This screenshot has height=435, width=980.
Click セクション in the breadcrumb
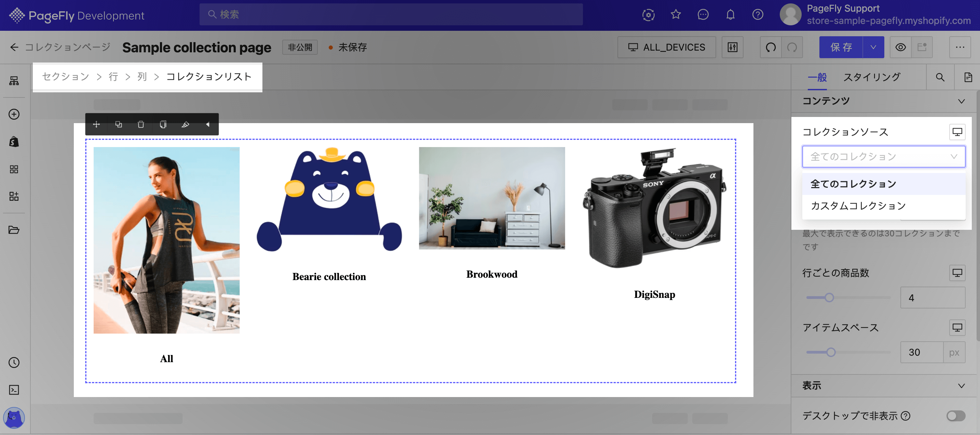click(x=65, y=77)
